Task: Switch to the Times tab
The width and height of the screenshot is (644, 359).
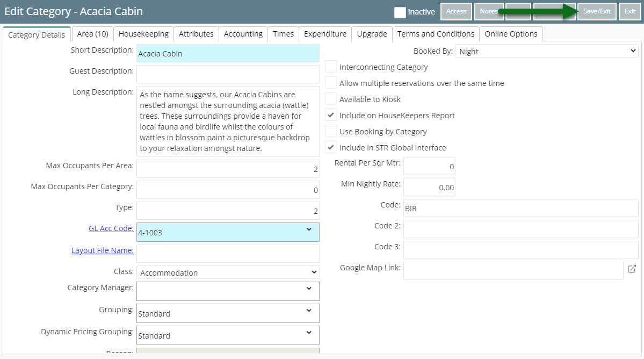Action: [x=284, y=34]
